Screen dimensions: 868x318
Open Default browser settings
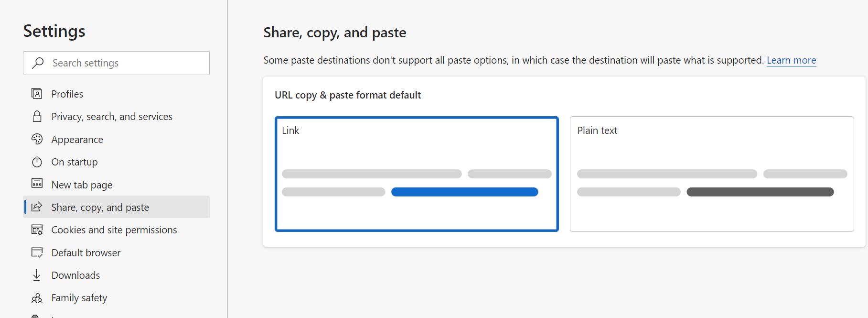(x=86, y=253)
